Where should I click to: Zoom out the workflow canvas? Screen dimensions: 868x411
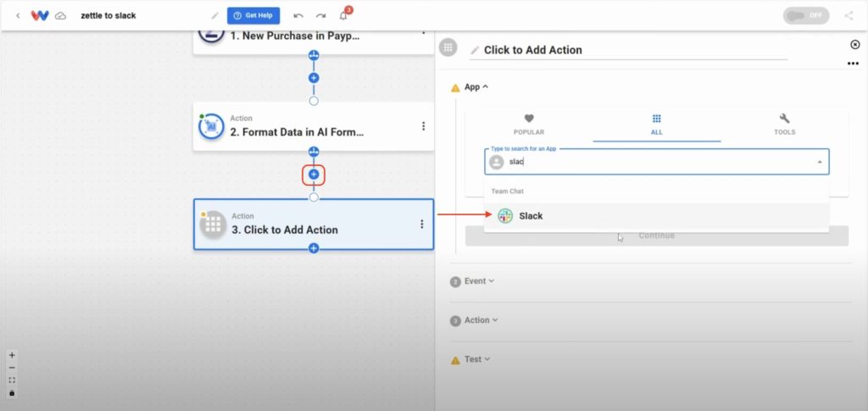12,368
